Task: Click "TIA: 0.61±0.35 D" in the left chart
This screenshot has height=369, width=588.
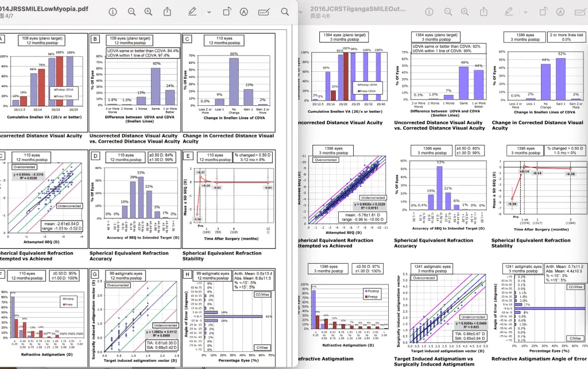Action: pyautogui.click(x=161, y=343)
